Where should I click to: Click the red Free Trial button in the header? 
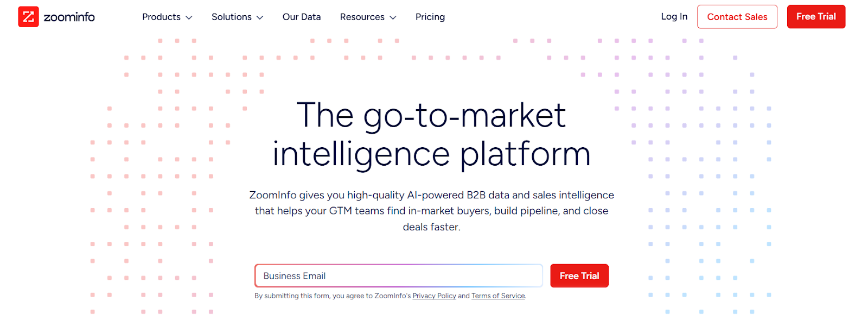pyautogui.click(x=816, y=16)
